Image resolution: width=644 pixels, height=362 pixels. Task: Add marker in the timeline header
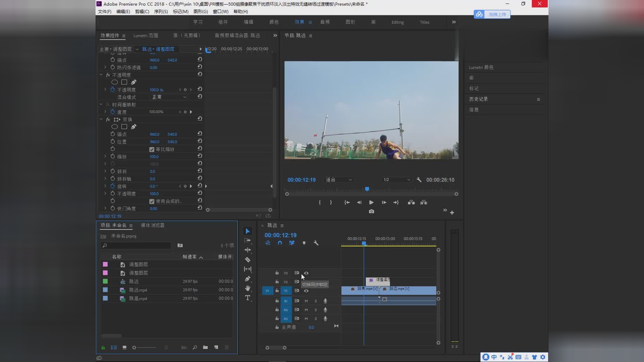point(304,243)
